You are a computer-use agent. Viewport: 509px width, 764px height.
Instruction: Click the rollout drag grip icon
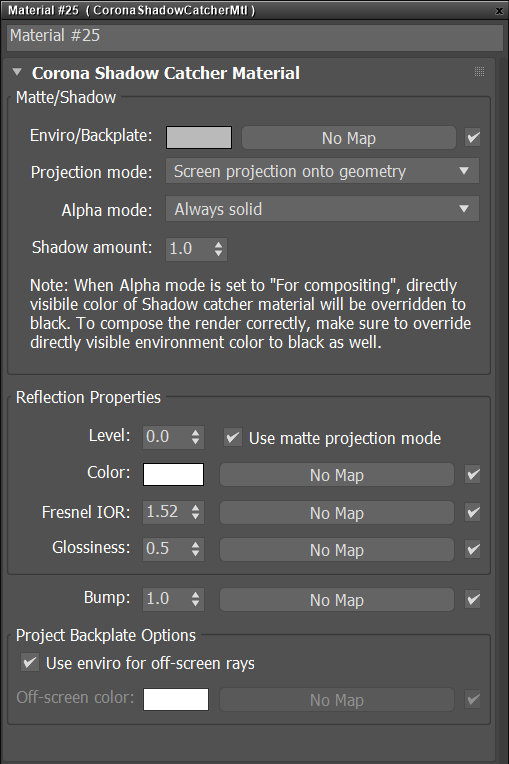click(479, 72)
